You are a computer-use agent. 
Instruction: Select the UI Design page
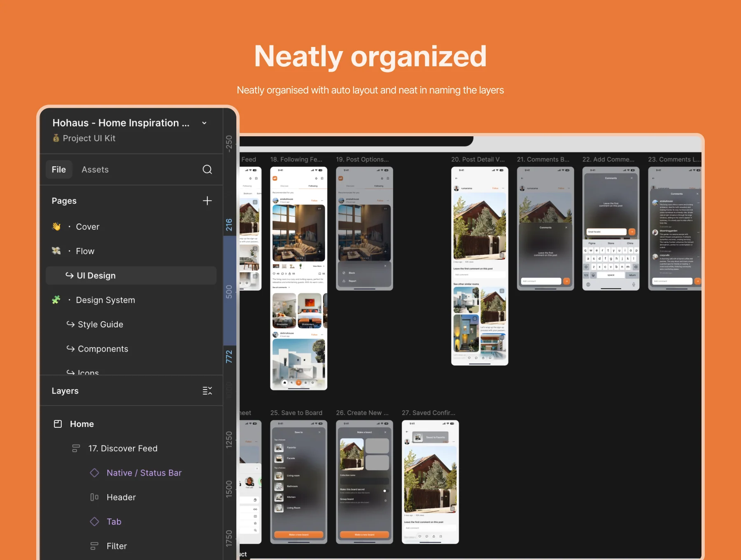(x=131, y=275)
